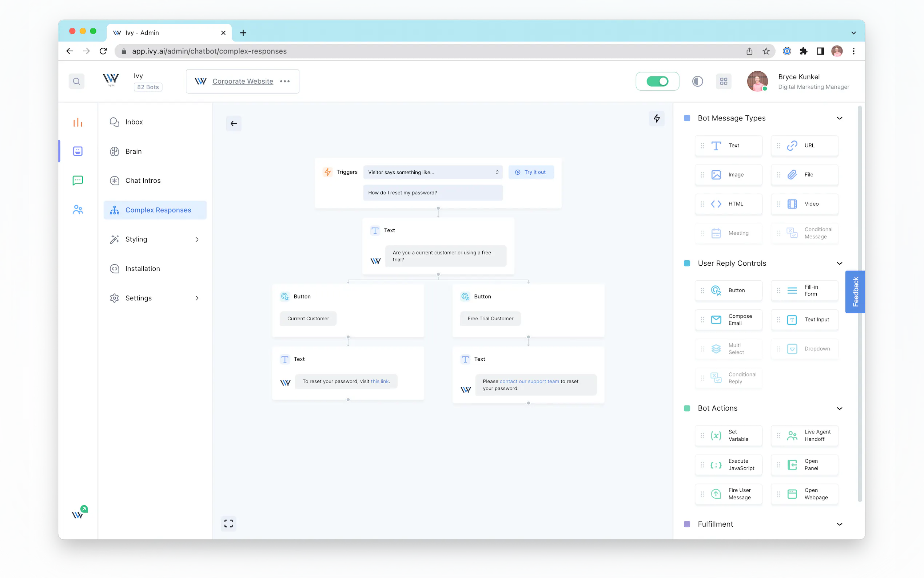Open the Brain menu item
Image resolution: width=924 pixels, height=578 pixels.
click(133, 151)
